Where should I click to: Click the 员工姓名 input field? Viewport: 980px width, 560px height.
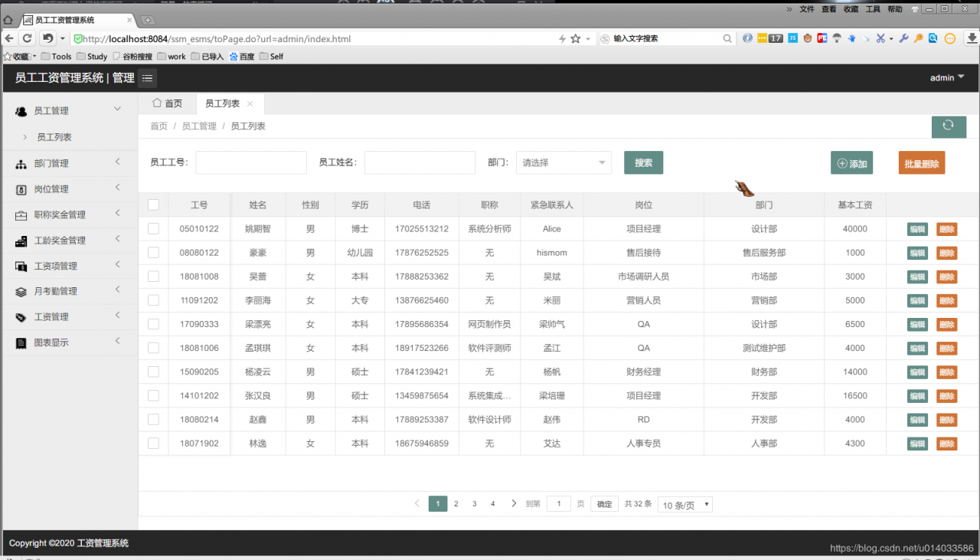point(420,162)
